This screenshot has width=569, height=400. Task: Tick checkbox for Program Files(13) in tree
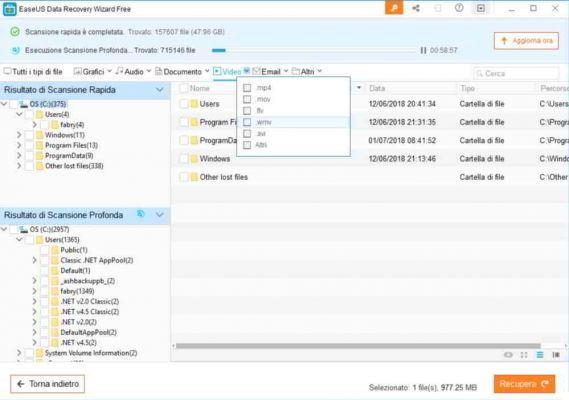[29, 146]
